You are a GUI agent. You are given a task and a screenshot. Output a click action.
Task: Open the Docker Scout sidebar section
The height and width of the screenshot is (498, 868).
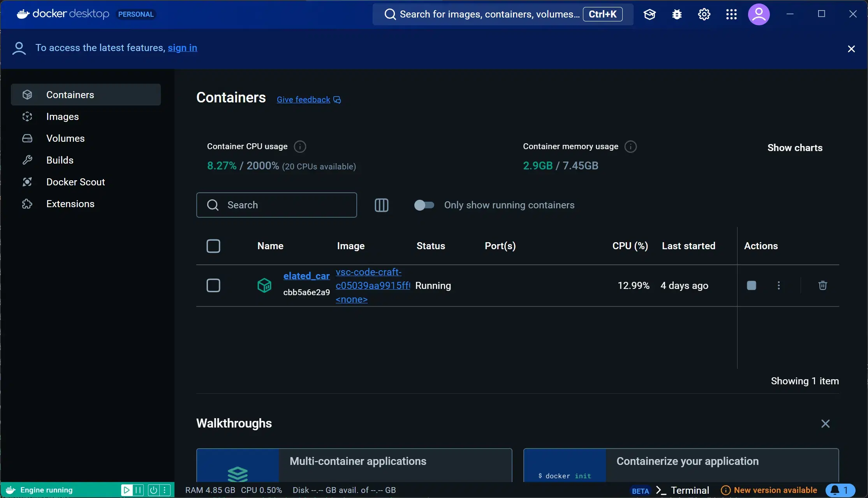(x=86, y=182)
